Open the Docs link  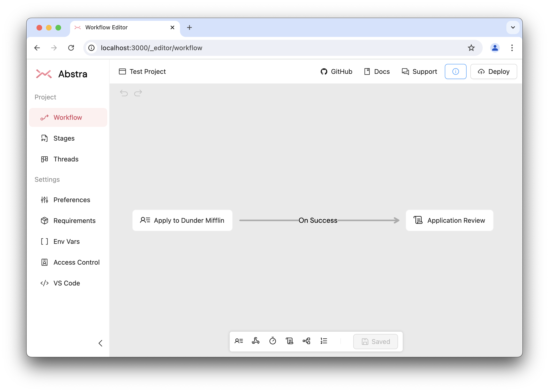tap(377, 71)
